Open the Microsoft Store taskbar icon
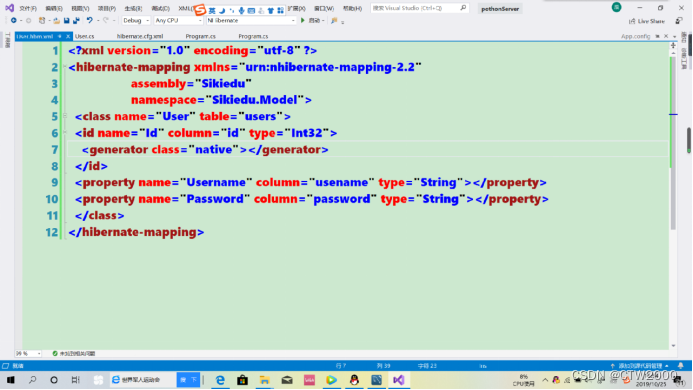Viewport: 693px width, 390px height. click(x=242, y=380)
